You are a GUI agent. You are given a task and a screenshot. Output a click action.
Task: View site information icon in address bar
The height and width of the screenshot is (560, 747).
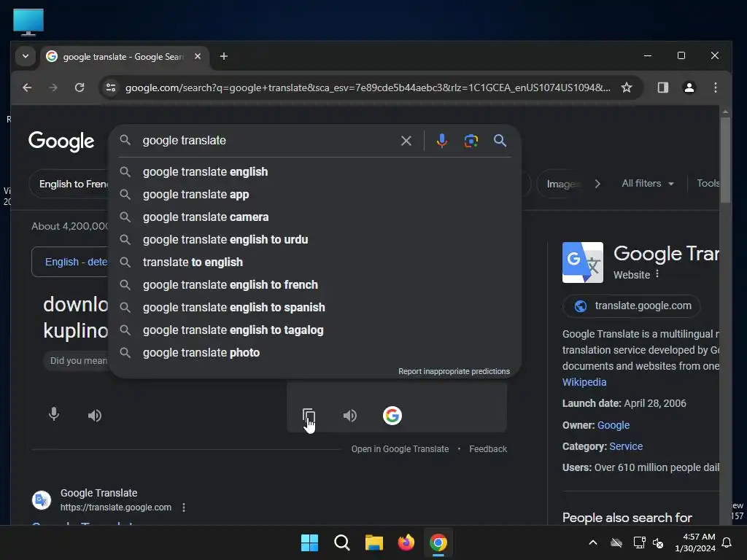111,87
